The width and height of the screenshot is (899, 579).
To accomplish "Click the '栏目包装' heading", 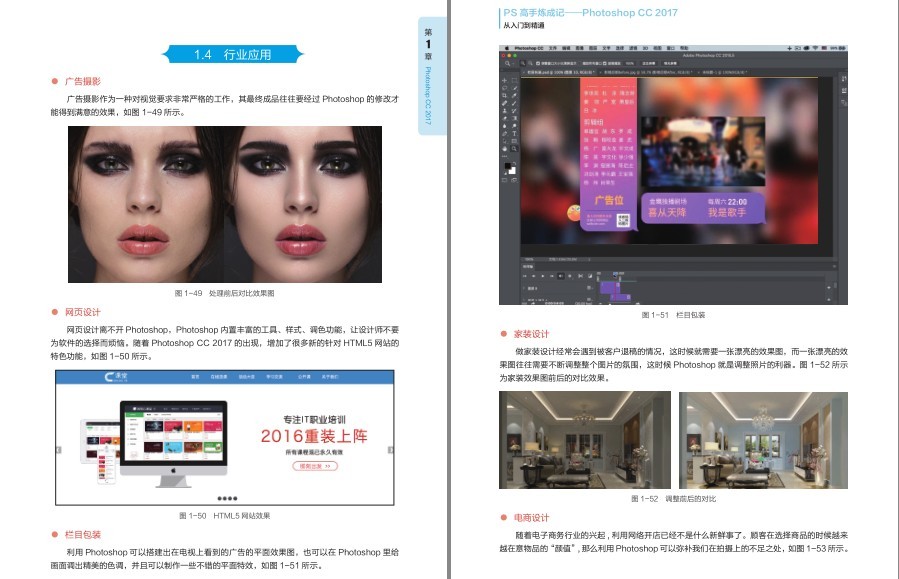I will [83, 534].
